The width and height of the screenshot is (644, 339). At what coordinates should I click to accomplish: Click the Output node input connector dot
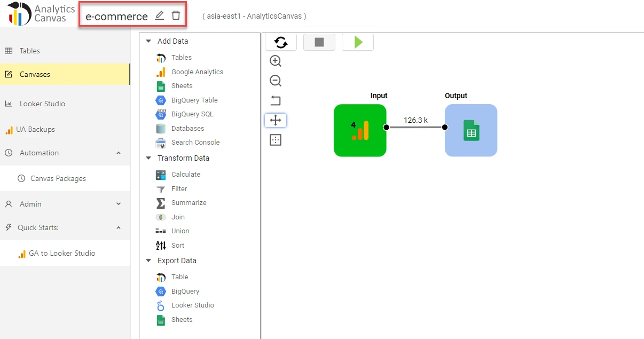tap(445, 127)
